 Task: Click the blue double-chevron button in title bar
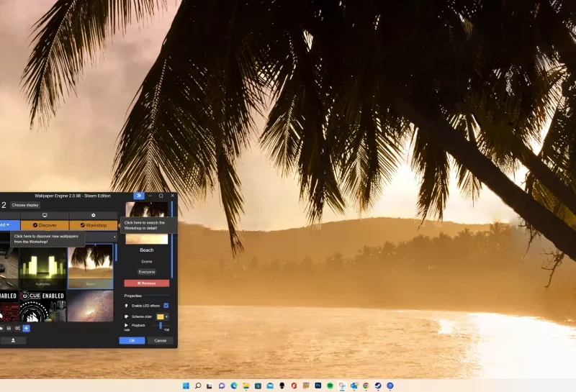point(138,196)
